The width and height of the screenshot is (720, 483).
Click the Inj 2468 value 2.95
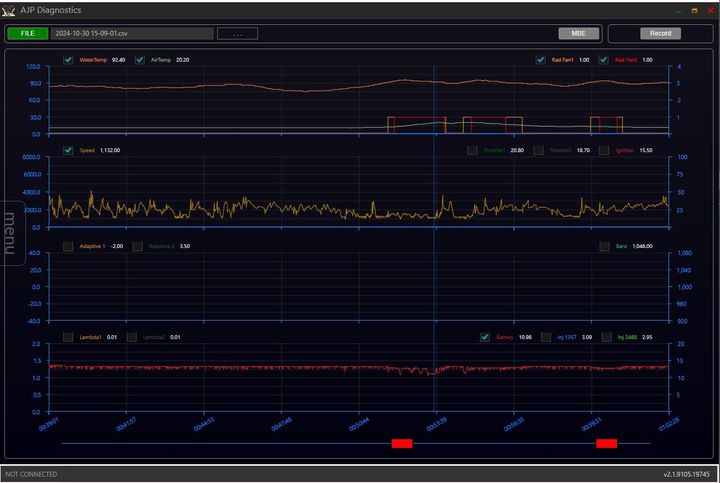[647, 337]
